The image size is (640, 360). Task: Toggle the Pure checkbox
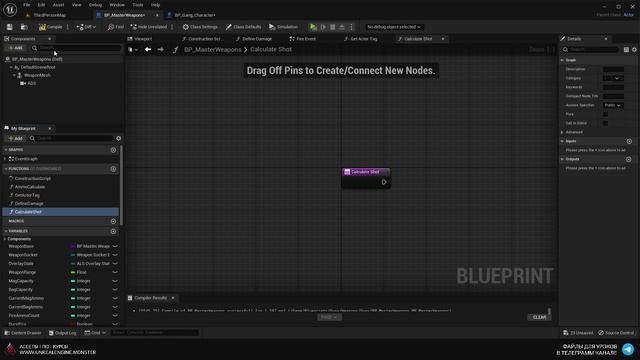605,114
